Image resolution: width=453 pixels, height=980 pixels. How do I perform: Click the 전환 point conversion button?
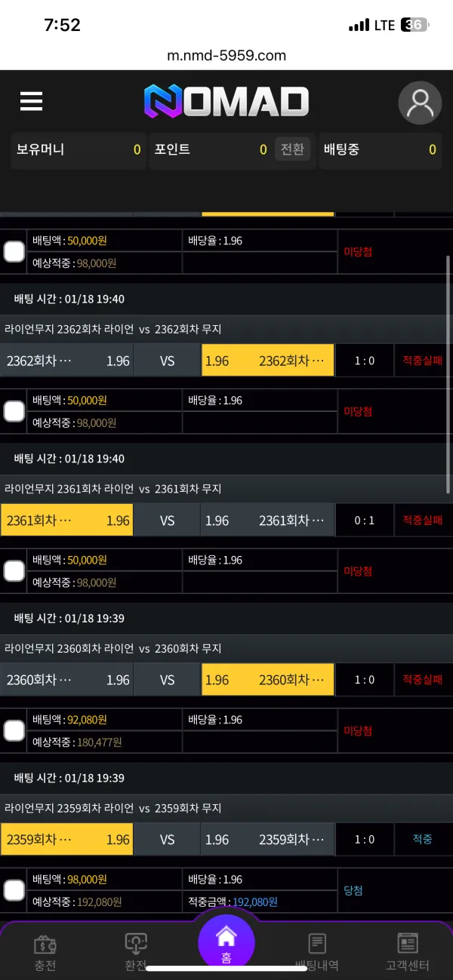pyautogui.click(x=292, y=149)
